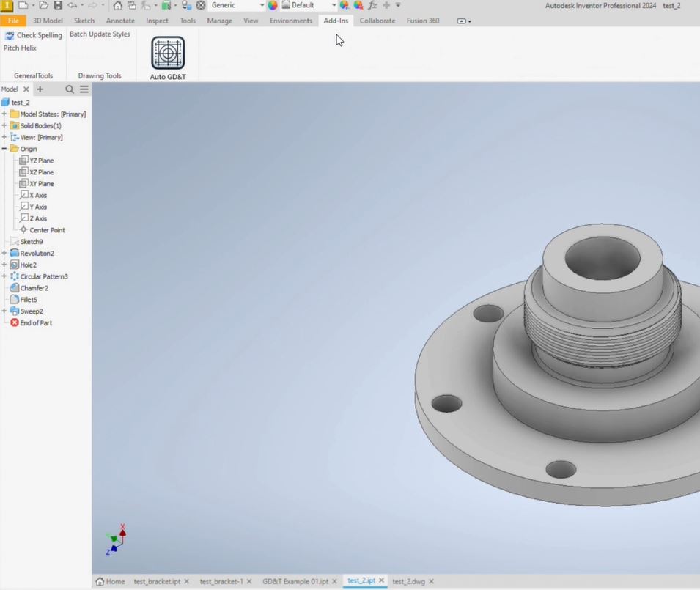
Task: Open the ribbon display options dropdown
Action: tap(464, 21)
